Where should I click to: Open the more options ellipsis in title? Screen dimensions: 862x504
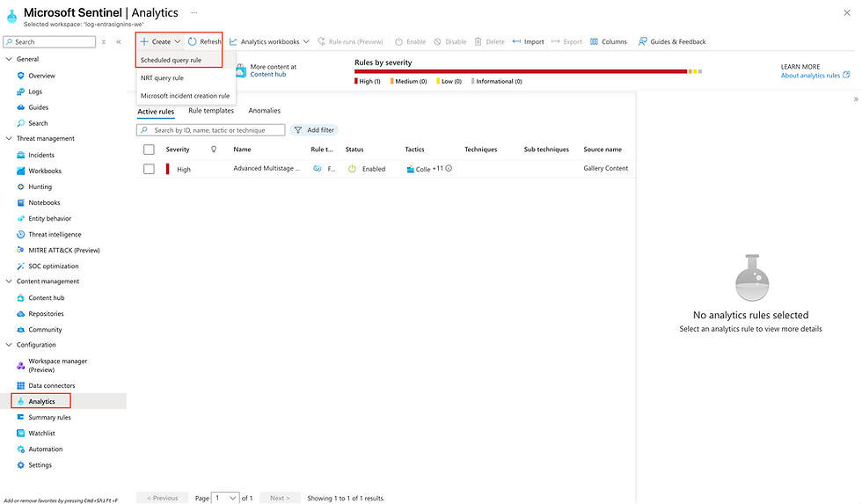[194, 12]
